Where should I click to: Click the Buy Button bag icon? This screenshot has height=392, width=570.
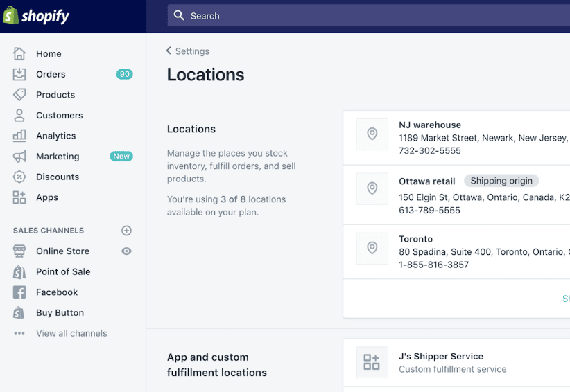pyautogui.click(x=19, y=313)
